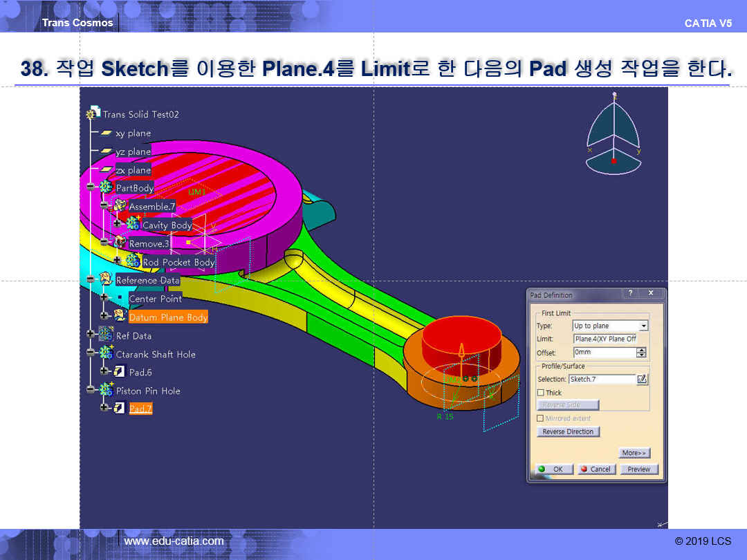
Task: Click the Offset spinner arrows
Action: pos(641,353)
